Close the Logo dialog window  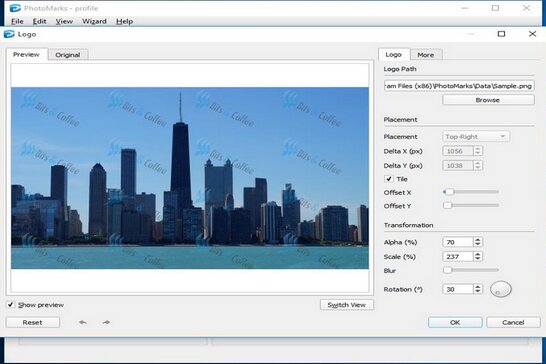[532, 34]
